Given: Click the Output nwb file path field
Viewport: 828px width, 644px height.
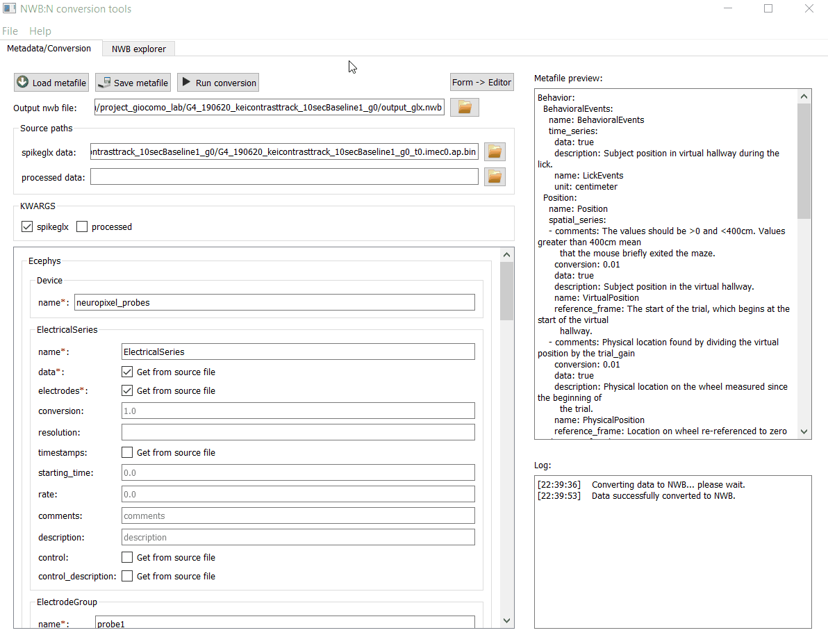Looking at the screenshot, I should click(x=270, y=107).
